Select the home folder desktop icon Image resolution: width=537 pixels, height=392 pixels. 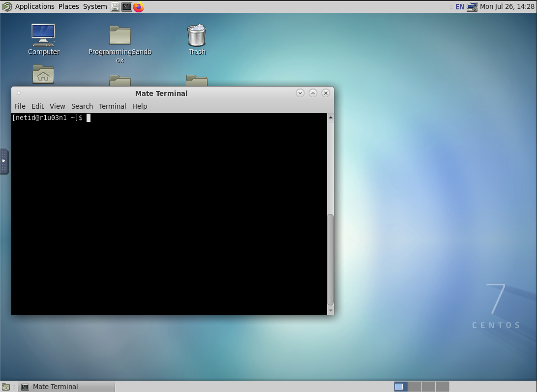43,74
